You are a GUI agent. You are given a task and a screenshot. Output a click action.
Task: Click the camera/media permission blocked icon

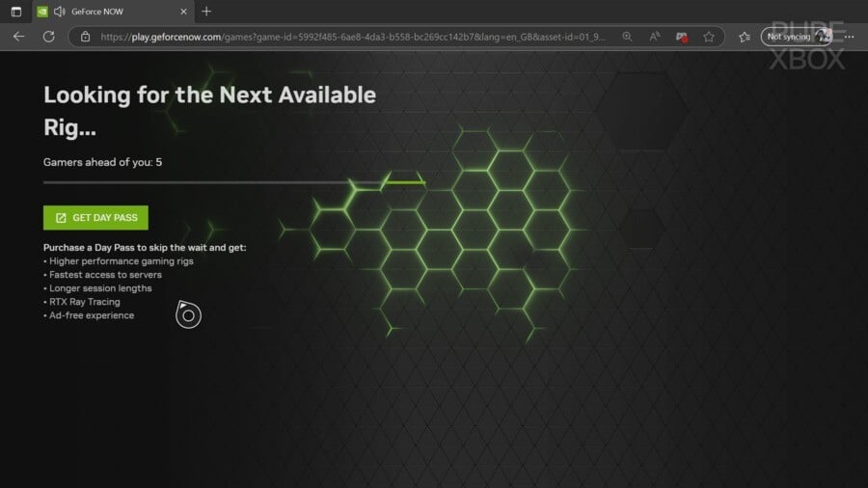tap(682, 37)
